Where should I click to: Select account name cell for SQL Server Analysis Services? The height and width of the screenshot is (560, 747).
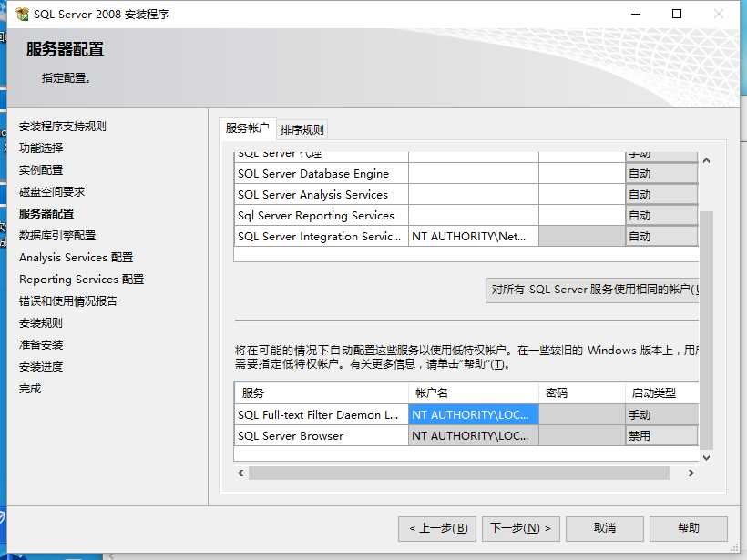474,195
